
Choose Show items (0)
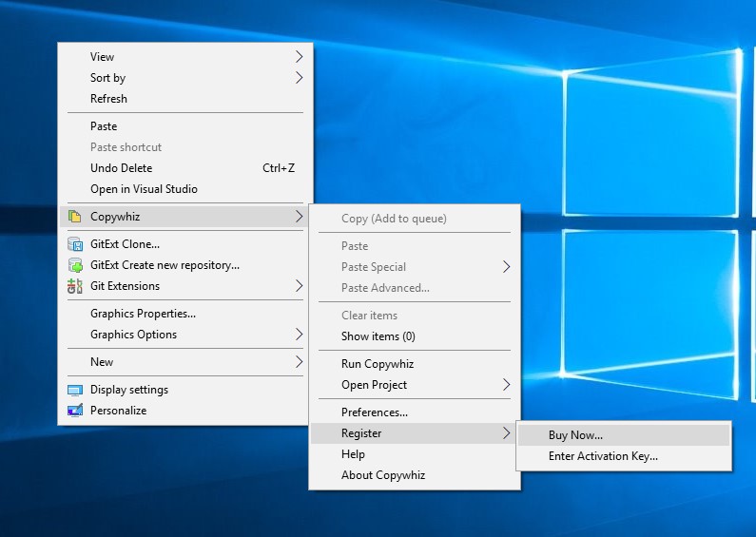point(415,336)
